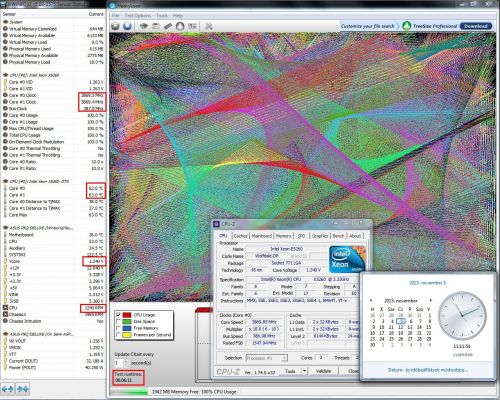Open the Help menu in HeavyLoad

coord(178,16)
